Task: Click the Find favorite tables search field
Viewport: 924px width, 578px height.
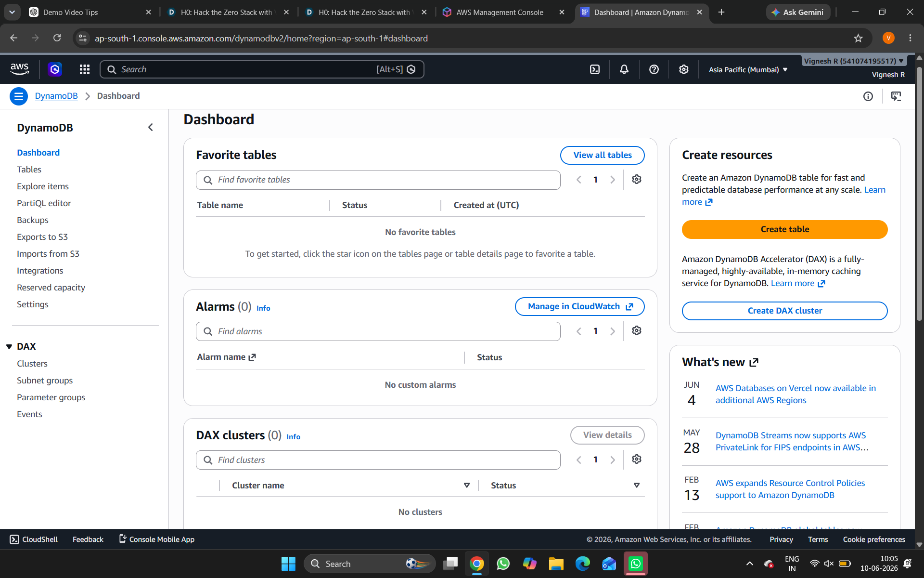Action: (x=378, y=180)
